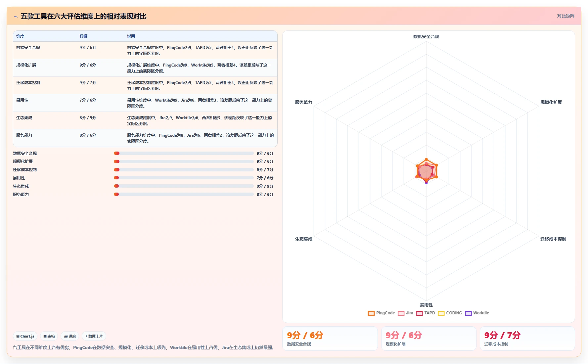Viewport: 588px width, 364px height.
Task: Click the 迁移成本控制 cell in the table
Action: (28, 83)
